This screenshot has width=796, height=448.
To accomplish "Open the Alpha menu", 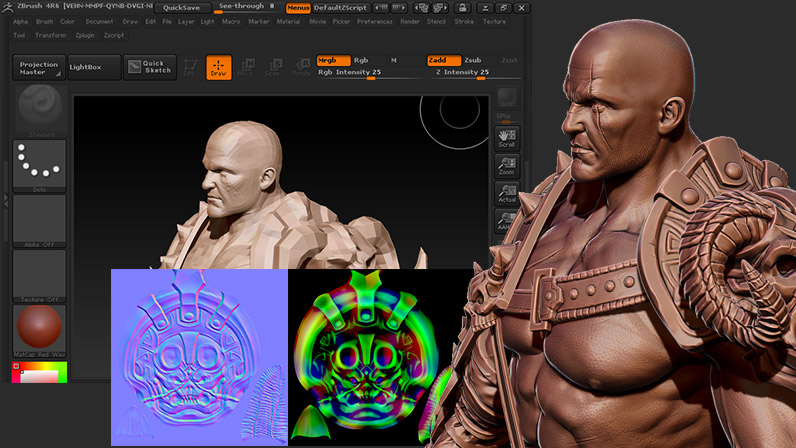I will pyautogui.click(x=20, y=22).
